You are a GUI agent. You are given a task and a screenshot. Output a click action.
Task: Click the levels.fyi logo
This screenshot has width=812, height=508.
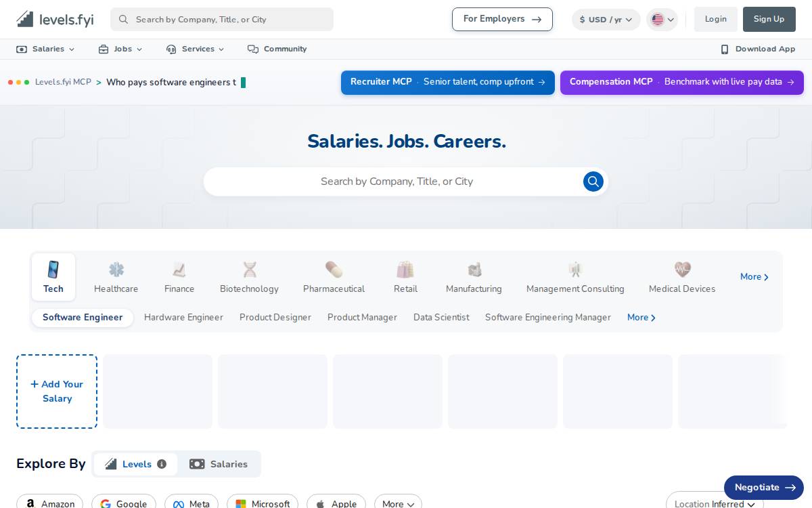pos(55,19)
